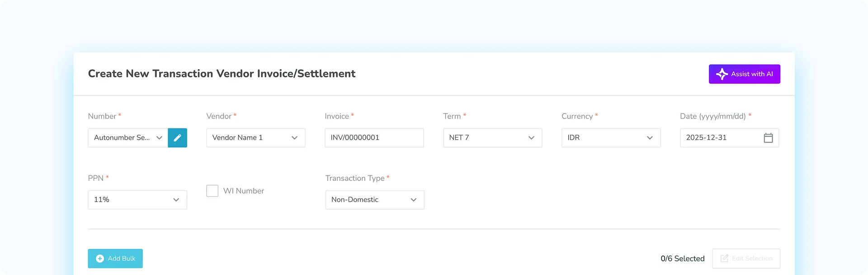This screenshot has height=275, width=868.
Task: Click the page title Create New Transaction
Action: [x=222, y=74]
